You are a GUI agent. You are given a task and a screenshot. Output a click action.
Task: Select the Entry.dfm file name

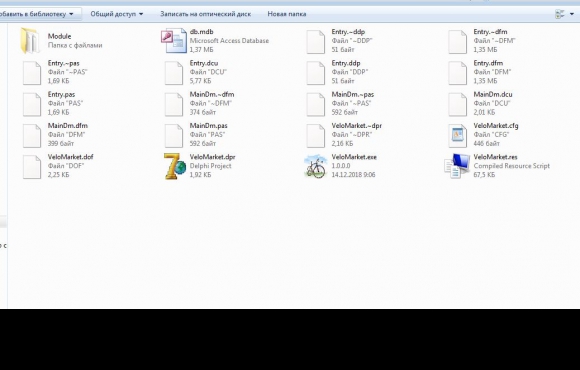[488, 63]
